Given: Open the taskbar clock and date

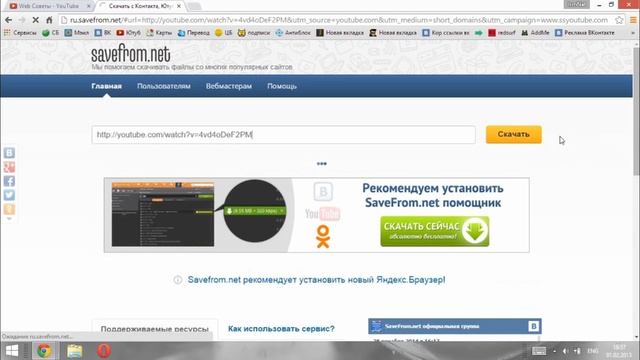Looking at the screenshot, I should (619, 351).
